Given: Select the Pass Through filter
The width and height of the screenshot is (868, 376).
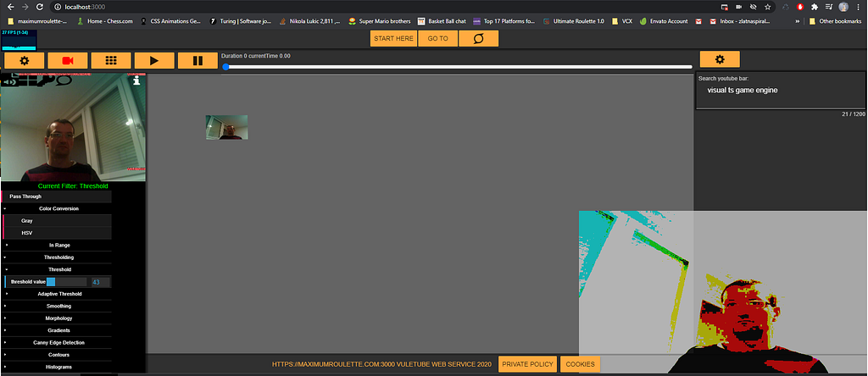Looking at the screenshot, I should tap(57, 196).
